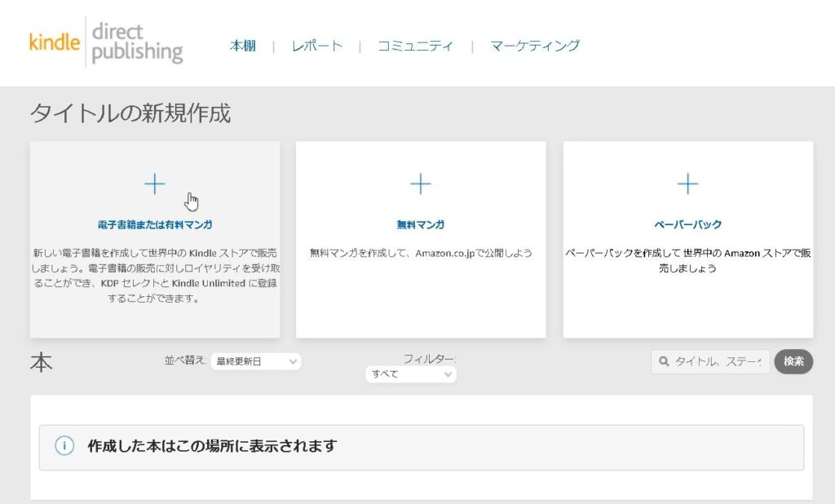Click the 無料マンガ title link
Viewport: 835px width, 504px height.
[x=420, y=224]
